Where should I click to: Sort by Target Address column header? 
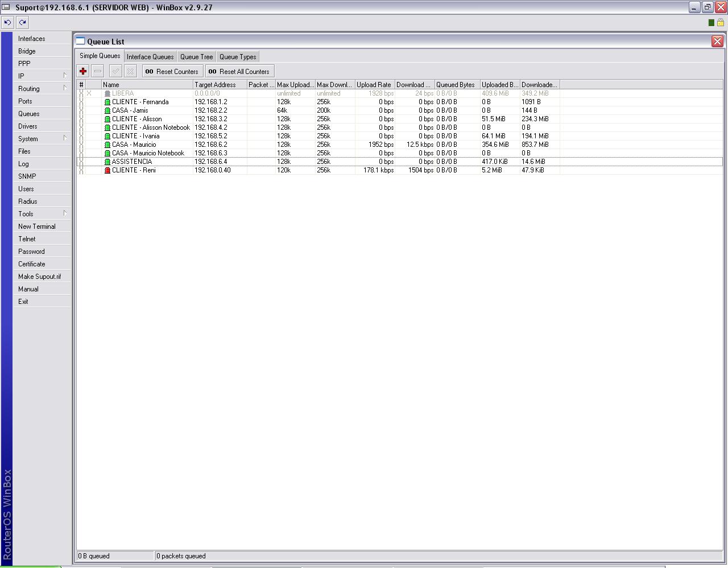pos(220,85)
